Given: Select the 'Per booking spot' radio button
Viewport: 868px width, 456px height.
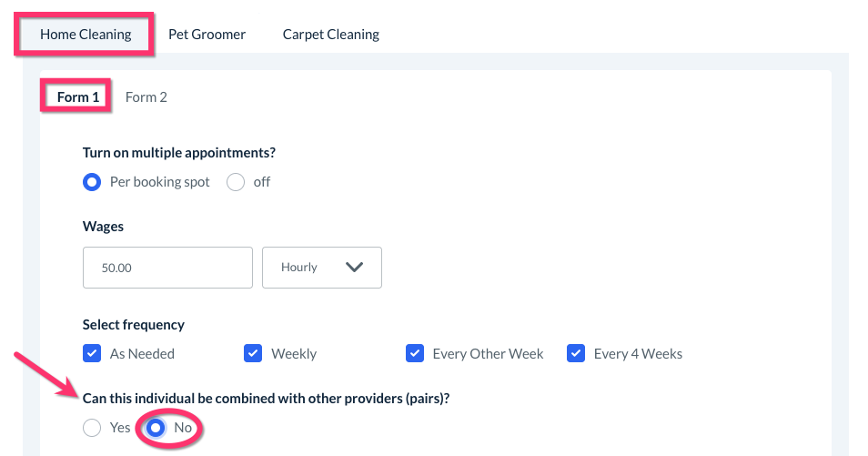Looking at the screenshot, I should (x=92, y=182).
